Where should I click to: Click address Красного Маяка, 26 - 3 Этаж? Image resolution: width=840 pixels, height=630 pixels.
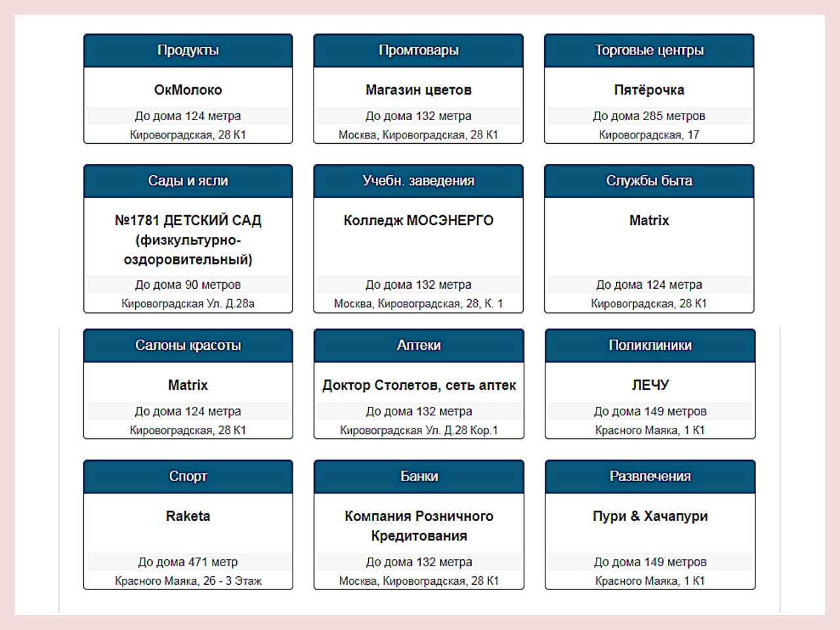pyautogui.click(x=188, y=581)
